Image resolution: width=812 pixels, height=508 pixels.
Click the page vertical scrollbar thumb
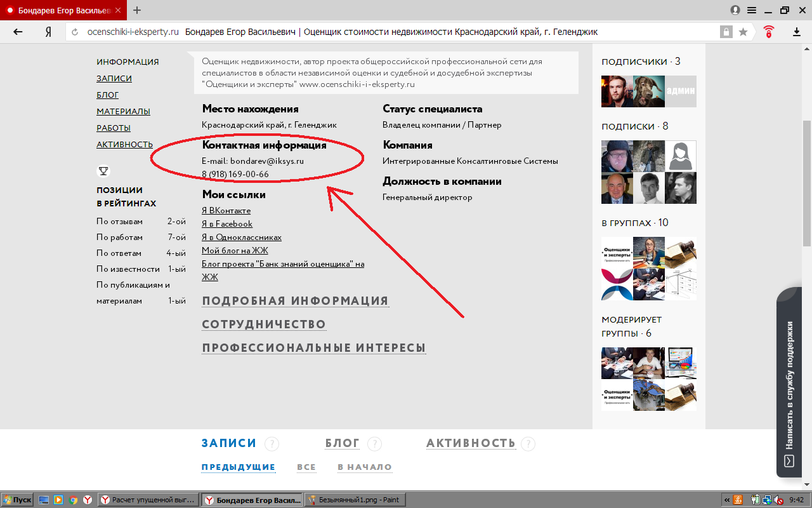click(x=806, y=184)
